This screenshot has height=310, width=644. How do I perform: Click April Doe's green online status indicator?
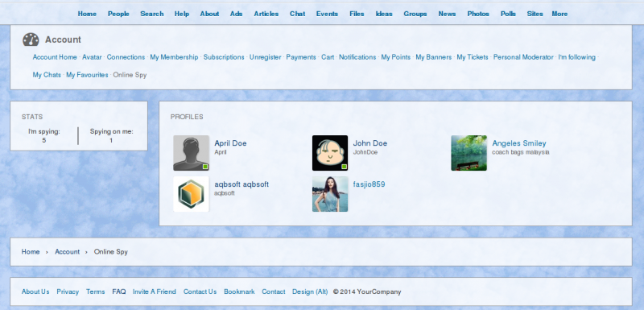pyautogui.click(x=205, y=167)
